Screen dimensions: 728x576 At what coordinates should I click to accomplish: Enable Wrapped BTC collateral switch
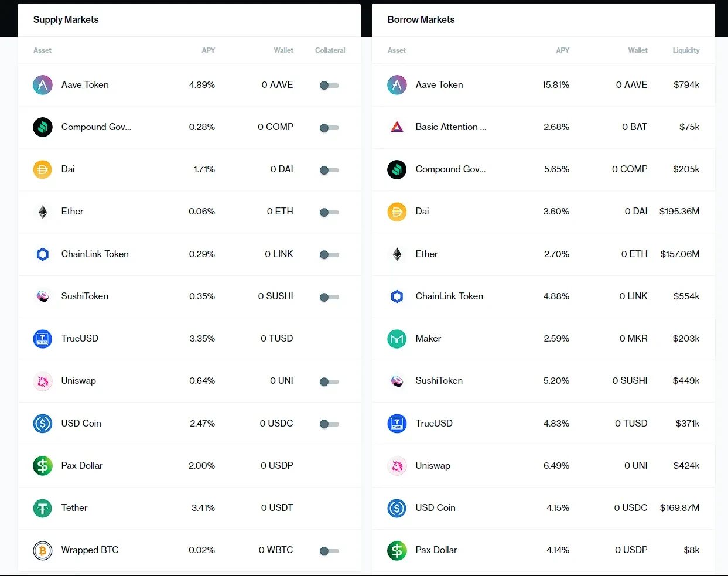click(x=329, y=551)
